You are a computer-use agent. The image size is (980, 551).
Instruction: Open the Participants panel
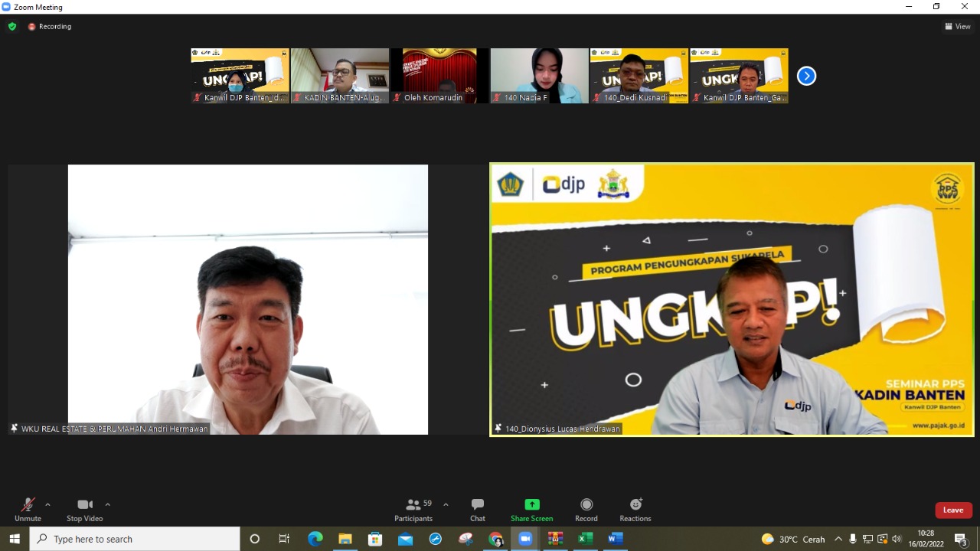click(413, 509)
